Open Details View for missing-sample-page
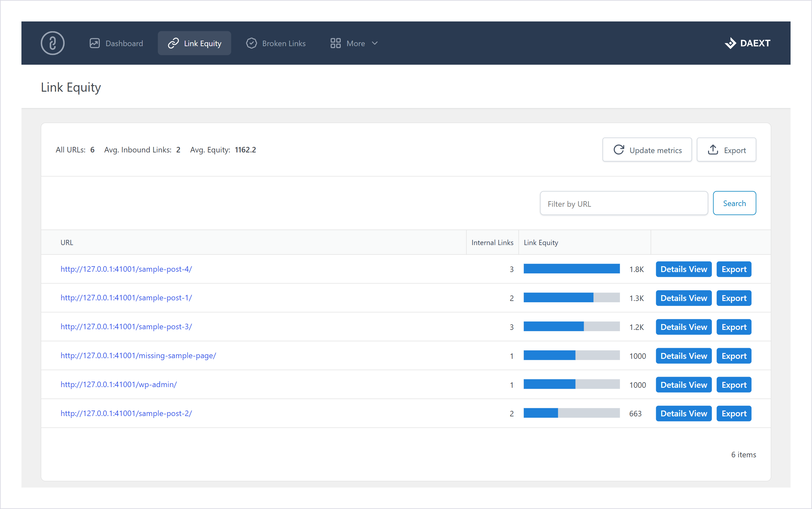The image size is (812, 509). [683, 356]
